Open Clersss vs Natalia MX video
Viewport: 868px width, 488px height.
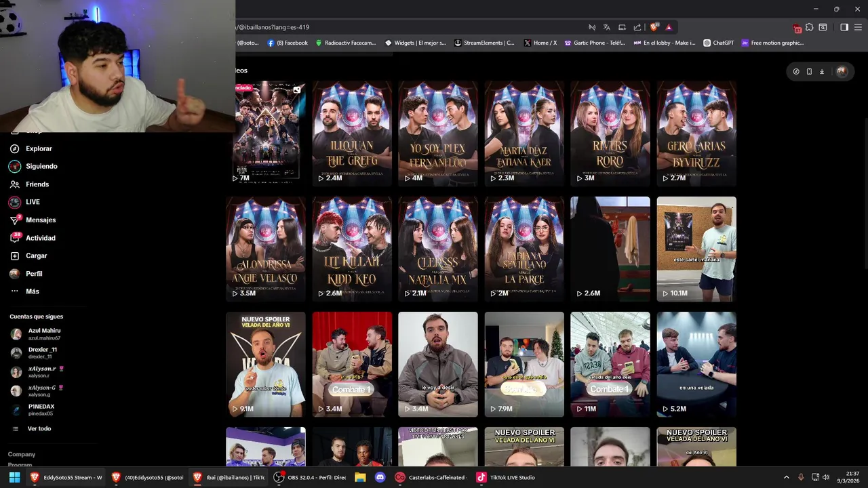coord(438,249)
